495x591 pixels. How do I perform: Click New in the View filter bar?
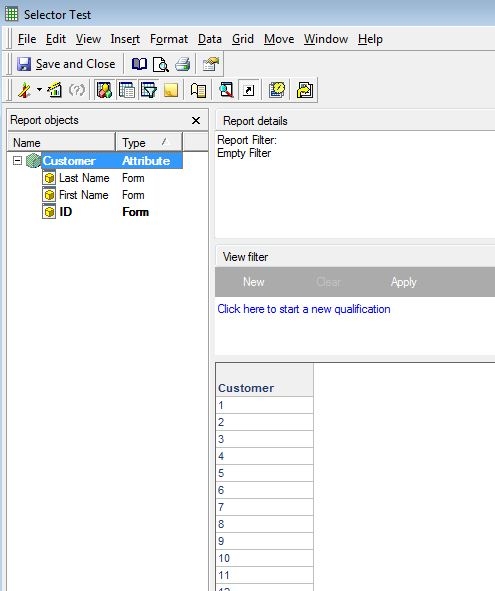[x=253, y=282]
